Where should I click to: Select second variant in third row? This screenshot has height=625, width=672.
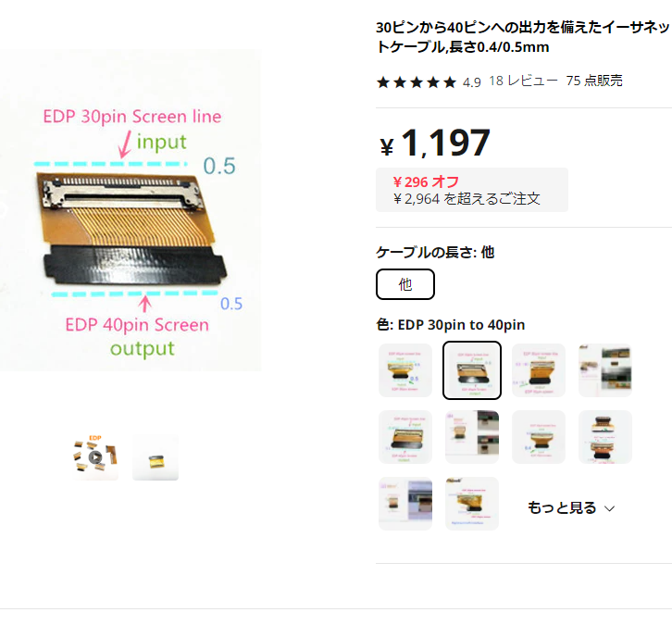pyautogui.click(x=472, y=504)
